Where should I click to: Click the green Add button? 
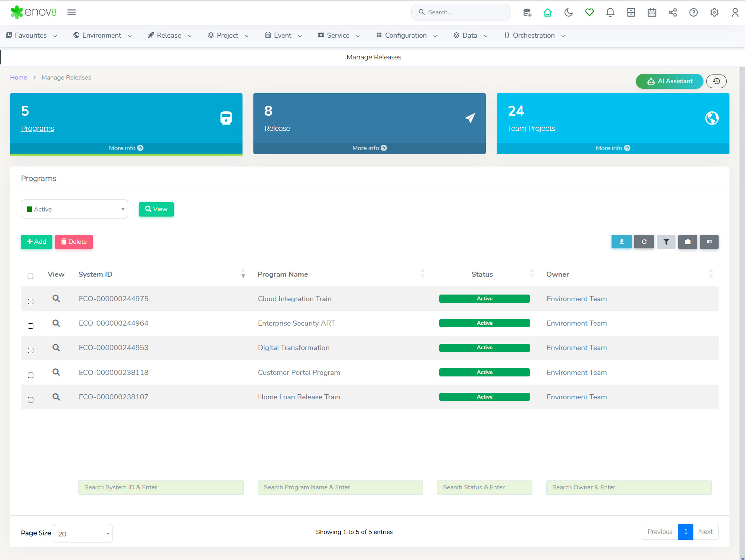[x=36, y=242]
